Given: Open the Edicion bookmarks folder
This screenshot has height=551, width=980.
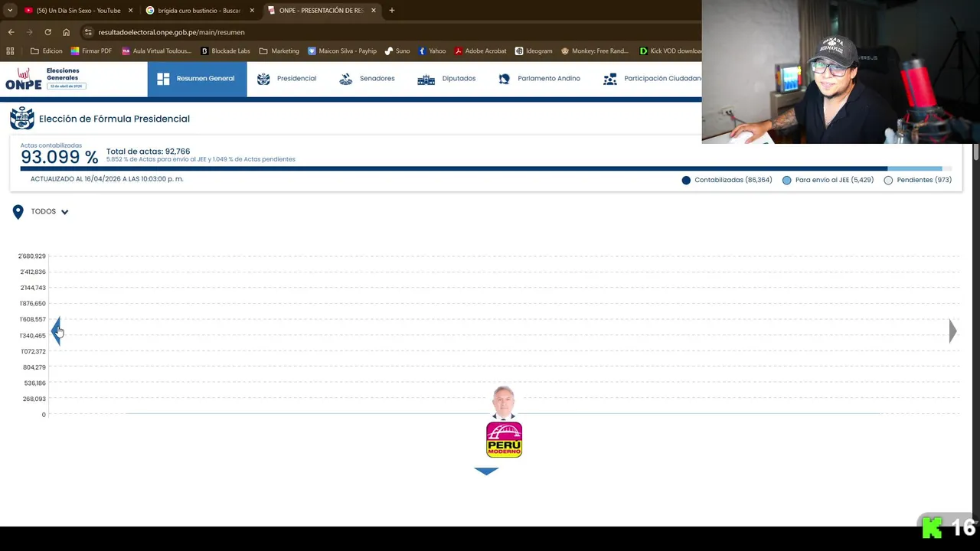Looking at the screenshot, I should pos(47,51).
